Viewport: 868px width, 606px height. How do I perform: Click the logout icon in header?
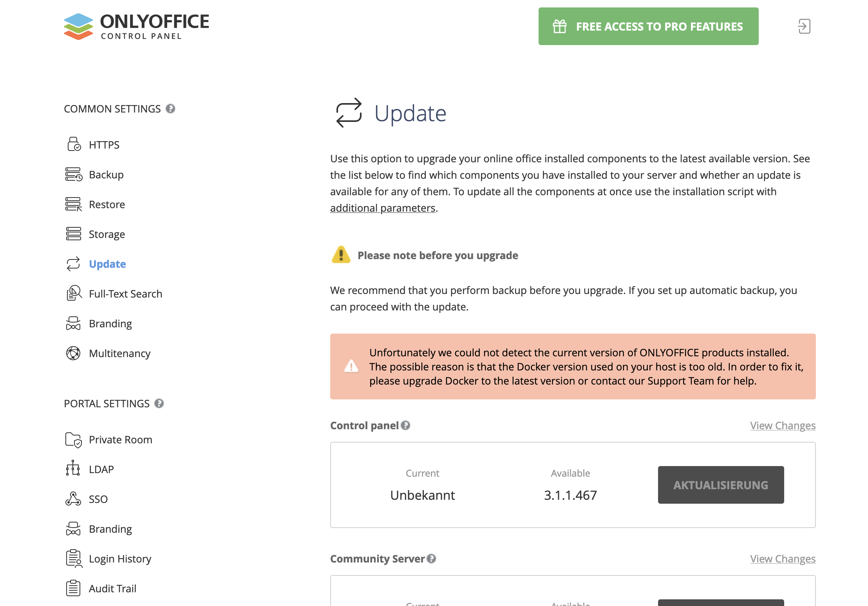[x=804, y=26]
